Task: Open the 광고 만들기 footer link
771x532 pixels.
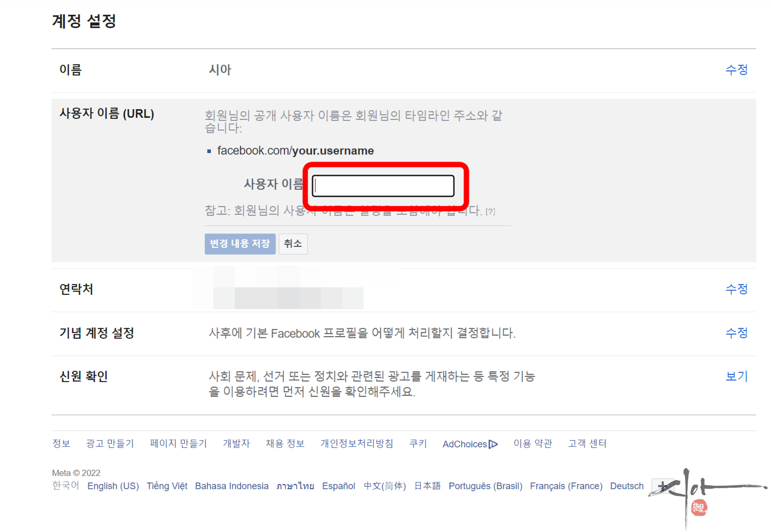Action: (110, 444)
